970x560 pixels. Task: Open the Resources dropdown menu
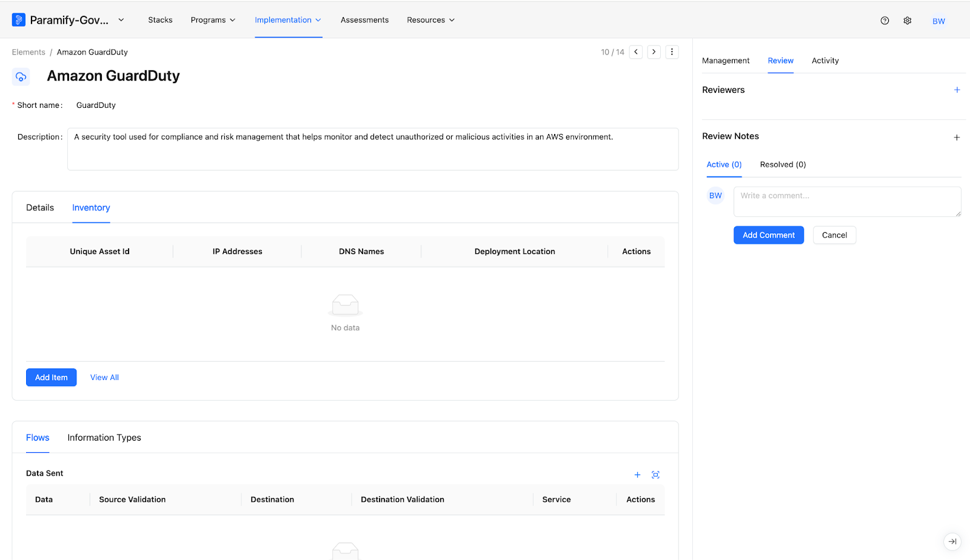[x=430, y=20]
